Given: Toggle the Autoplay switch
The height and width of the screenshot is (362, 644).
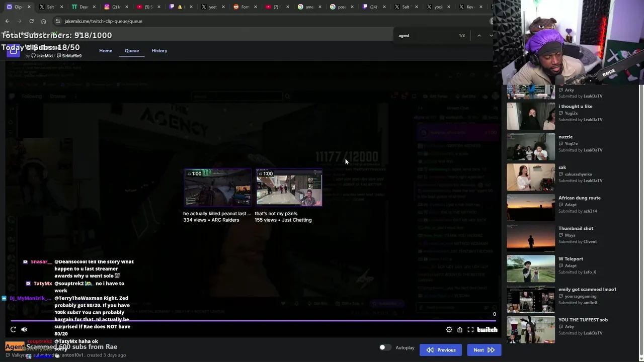Looking at the screenshot, I should (x=385, y=347).
